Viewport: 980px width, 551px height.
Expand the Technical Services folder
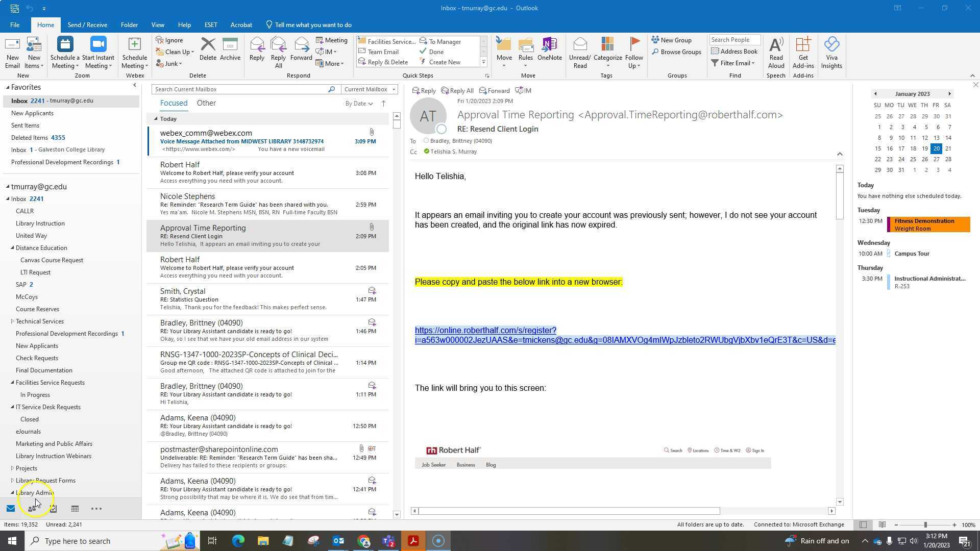[x=13, y=321]
